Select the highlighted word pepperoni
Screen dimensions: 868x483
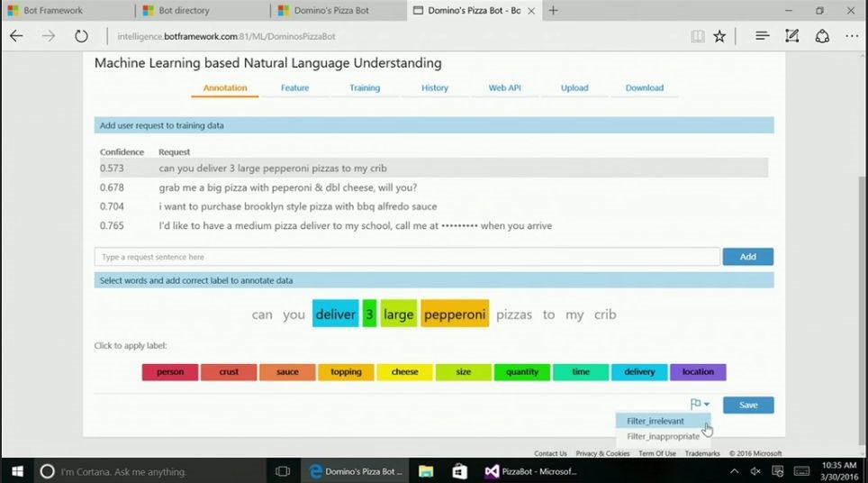tap(455, 314)
